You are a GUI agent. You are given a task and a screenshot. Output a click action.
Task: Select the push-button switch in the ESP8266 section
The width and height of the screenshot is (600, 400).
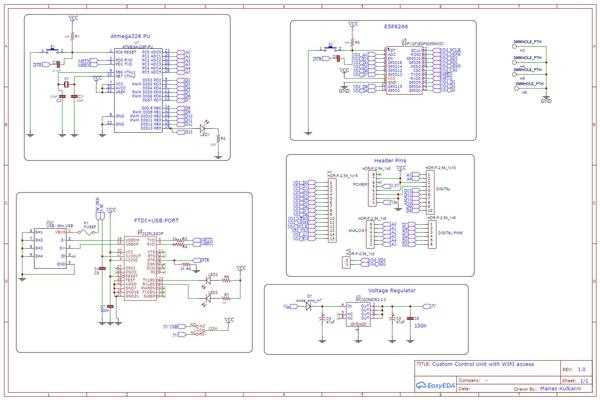point(330,47)
